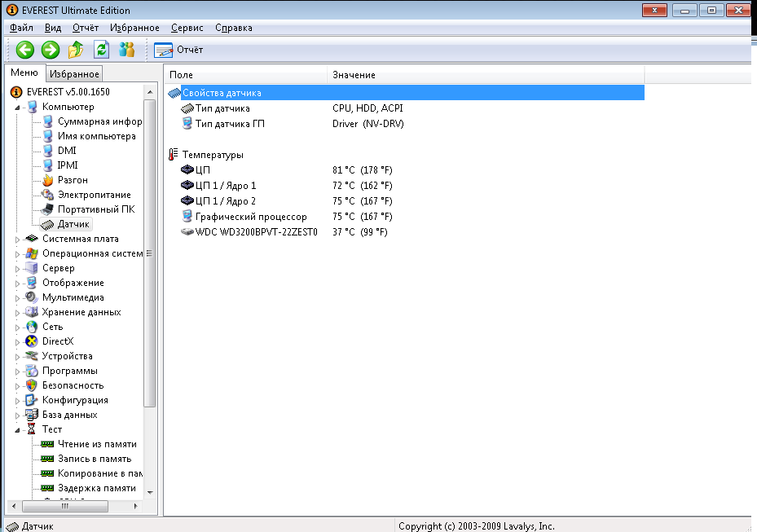Select Имя компьютера tree item
757x532 pixels.
tap(96, 136)
